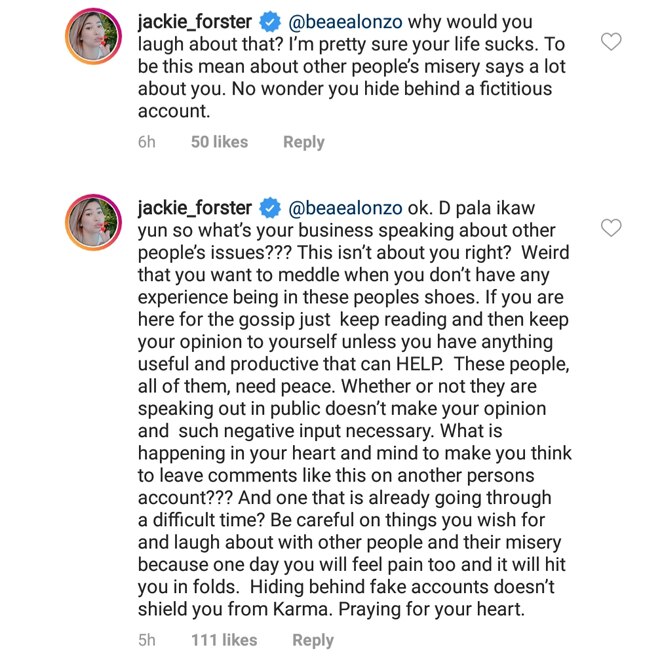Screen dimensions: 660x660
Task: View the 50 likes list
Action: [x=219, y=142]
